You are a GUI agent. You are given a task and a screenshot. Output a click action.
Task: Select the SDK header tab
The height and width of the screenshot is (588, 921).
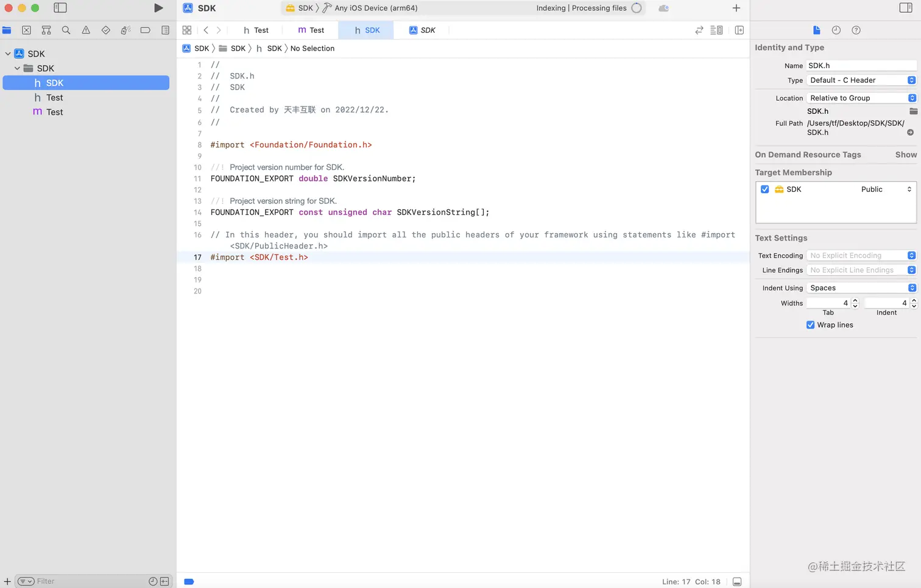tap(367, 30)
